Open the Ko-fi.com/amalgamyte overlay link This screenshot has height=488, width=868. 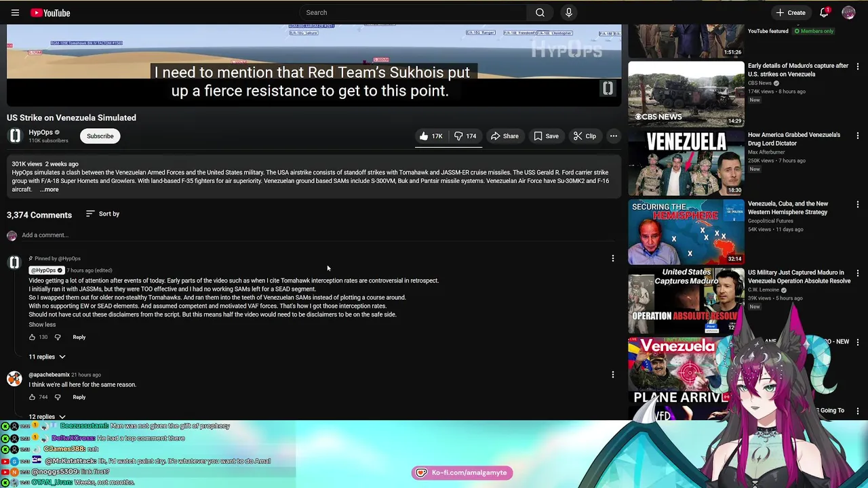[462, 472]
